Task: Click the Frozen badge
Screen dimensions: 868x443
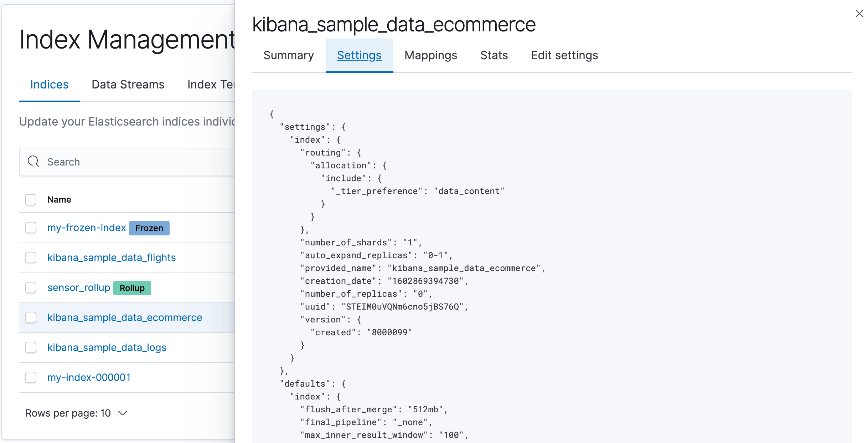Action: tap(149, 228)
